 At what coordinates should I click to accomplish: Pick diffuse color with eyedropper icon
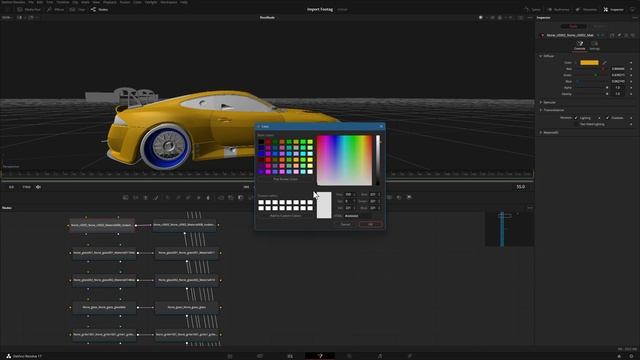(605, 62)
